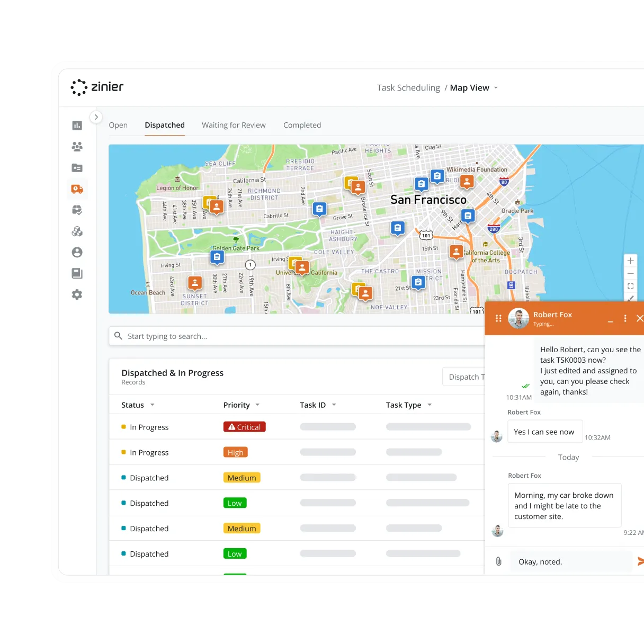644x644 pixels.
Task: Click the second Medium priority badge
Action: (242, 529)
